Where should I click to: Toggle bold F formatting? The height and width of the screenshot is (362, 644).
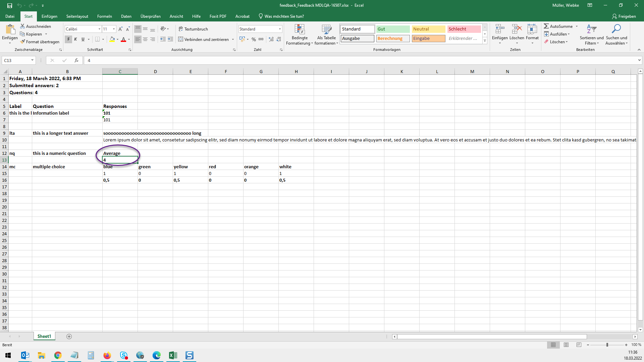pyautogui.click(x=68, y=39)
